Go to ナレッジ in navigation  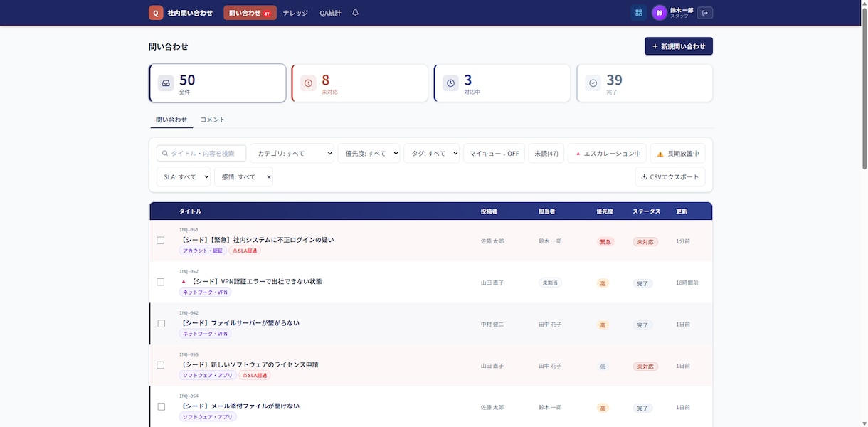(295, 13)
